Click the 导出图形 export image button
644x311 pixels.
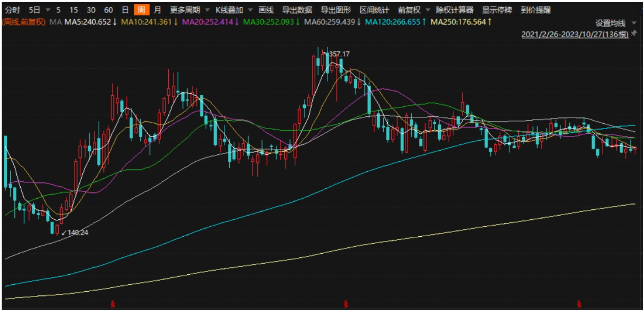336,10
